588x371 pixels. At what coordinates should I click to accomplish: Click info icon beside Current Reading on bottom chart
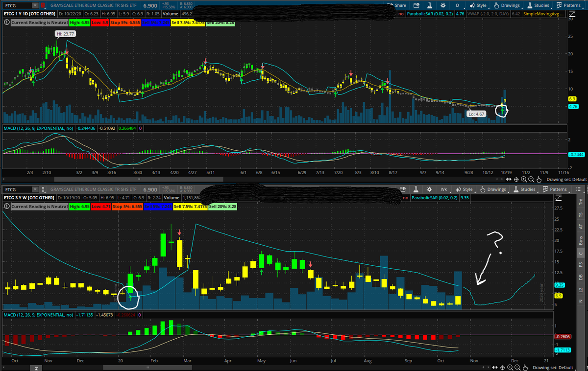coord(6,207)
